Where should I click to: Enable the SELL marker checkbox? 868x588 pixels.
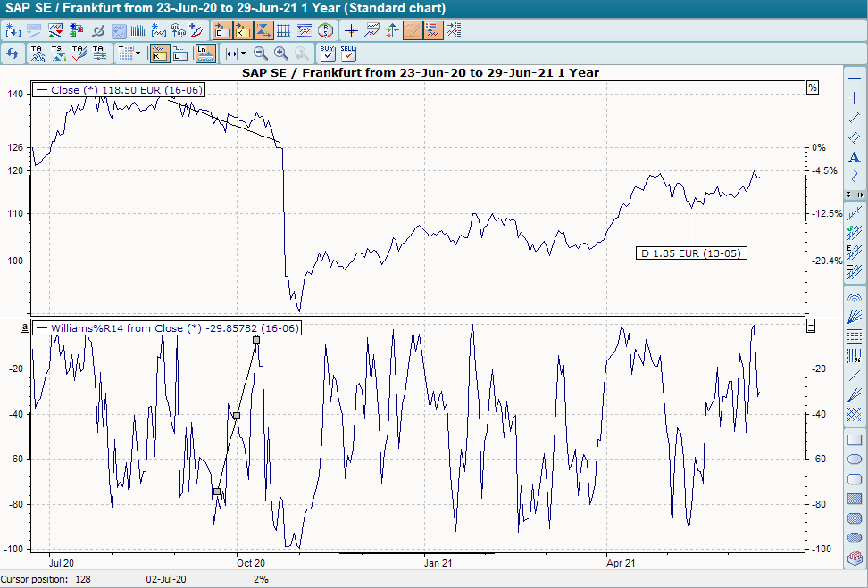click(349, 54)
